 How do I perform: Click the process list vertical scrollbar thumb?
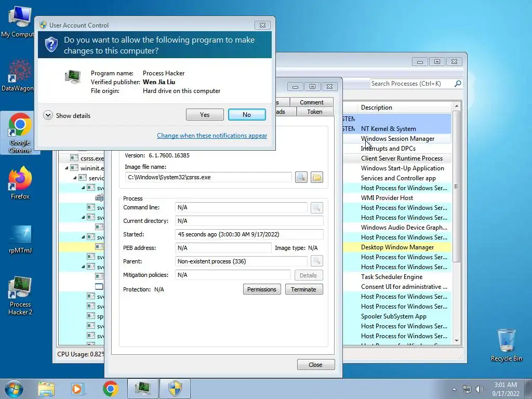coord(456,187)
